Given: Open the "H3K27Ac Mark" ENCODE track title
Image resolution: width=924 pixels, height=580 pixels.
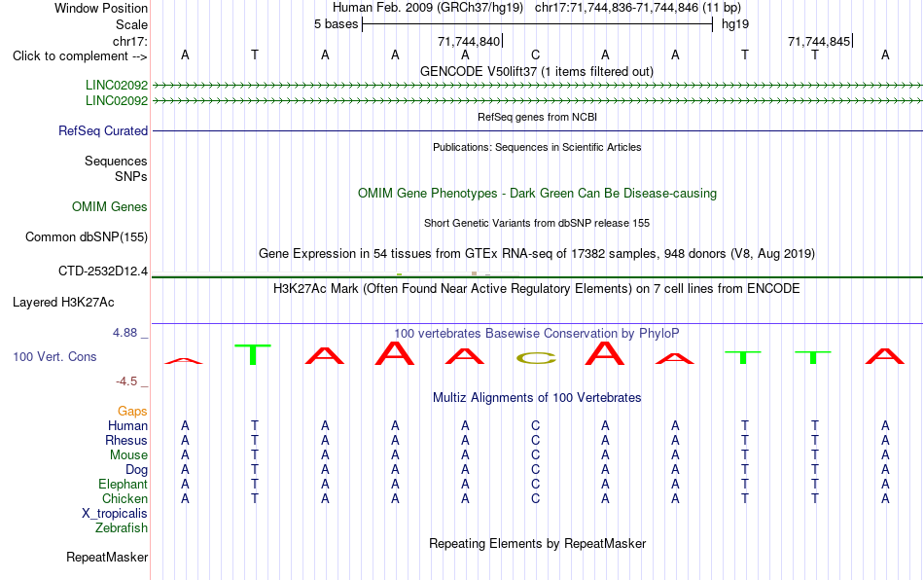Looking at the screenshot, I should [537, 288].
